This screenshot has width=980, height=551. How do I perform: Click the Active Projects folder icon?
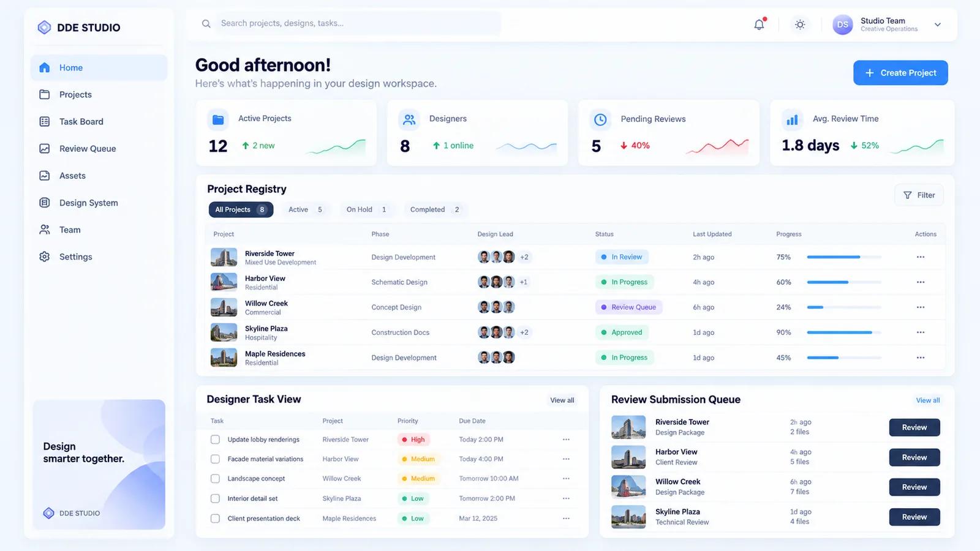click(x=218, y=119)
